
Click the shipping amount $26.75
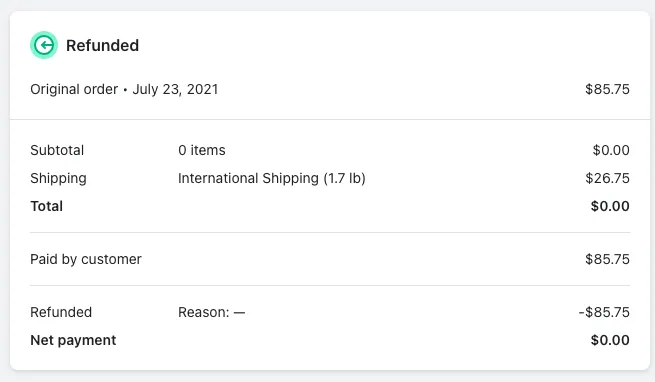coord(607,178)
